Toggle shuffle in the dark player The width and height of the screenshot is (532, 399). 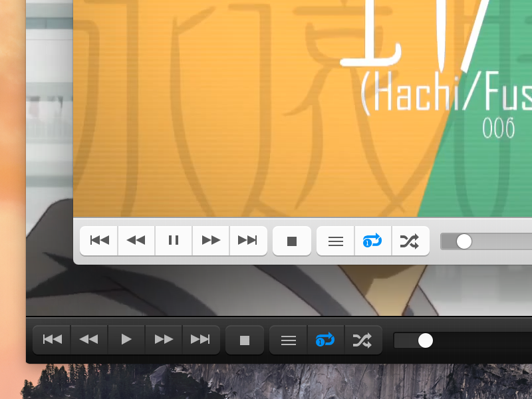pos(363,340)
